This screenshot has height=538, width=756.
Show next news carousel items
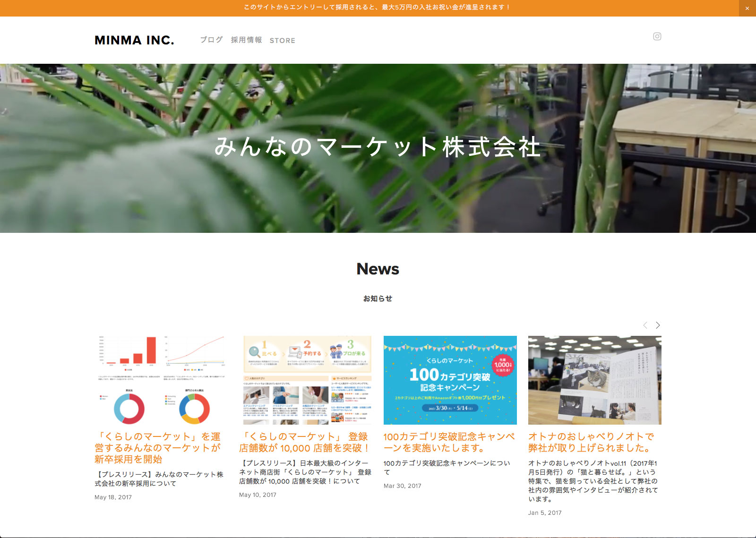pos(658,325)
